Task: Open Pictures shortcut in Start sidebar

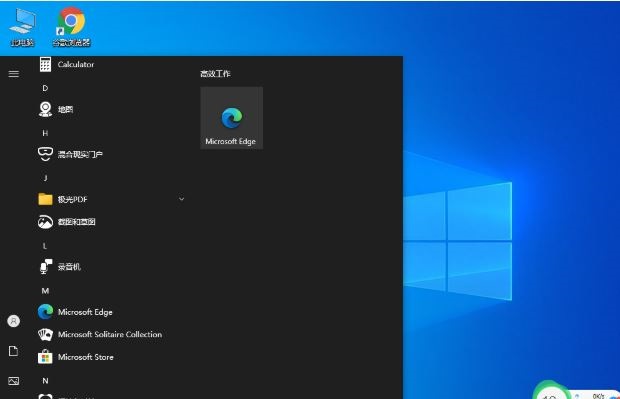Action: [13, 381]
